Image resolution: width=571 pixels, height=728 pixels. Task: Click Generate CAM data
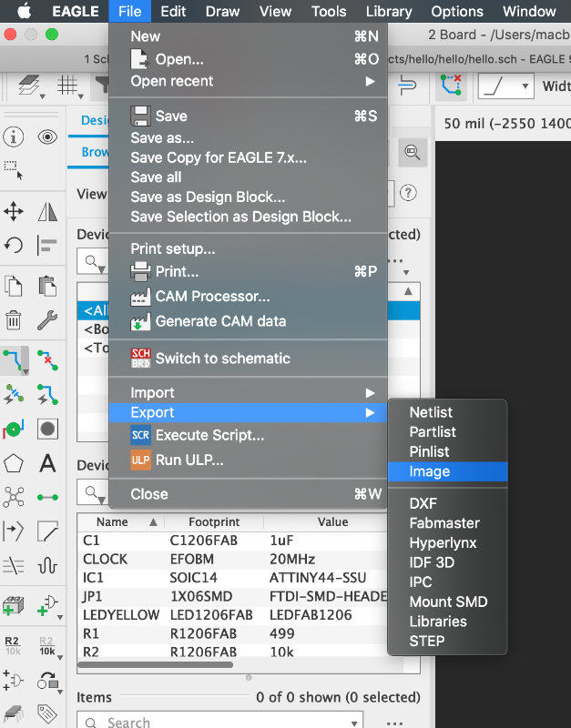[248, 321]
